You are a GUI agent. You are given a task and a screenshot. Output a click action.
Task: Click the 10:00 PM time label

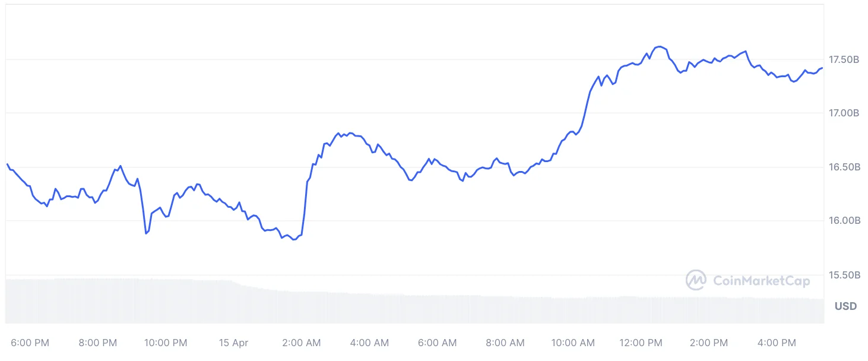tap(166, 343)
